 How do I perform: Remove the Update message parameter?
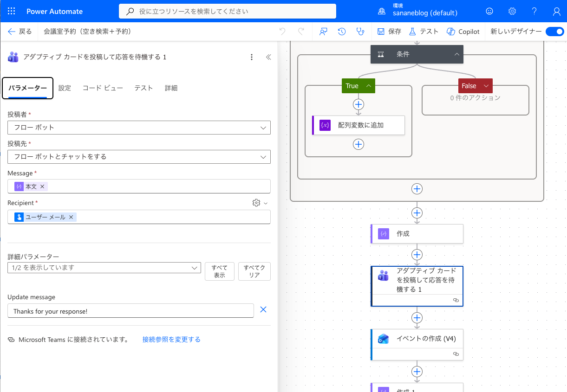pyautogui.click(x=263, y=310)
